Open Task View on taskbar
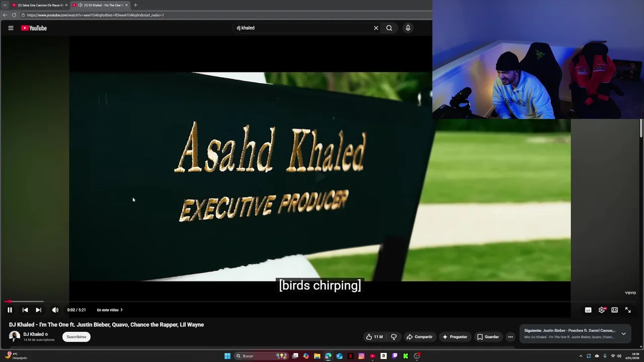644x362 pixels. pyautogui.click(x=295, y=356)
